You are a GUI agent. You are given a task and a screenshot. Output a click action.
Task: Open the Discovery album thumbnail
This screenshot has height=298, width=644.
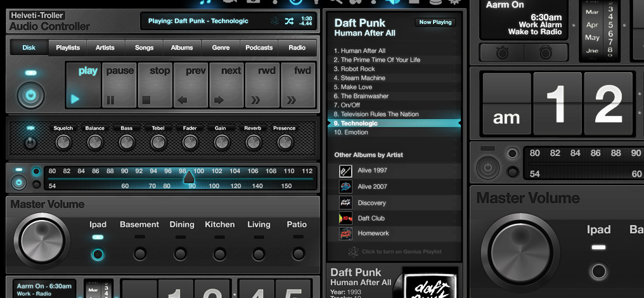point(345,203)
